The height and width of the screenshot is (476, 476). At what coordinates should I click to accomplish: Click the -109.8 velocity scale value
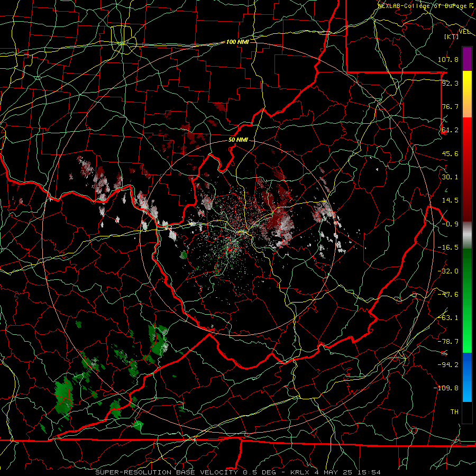(x=446, y=388)
